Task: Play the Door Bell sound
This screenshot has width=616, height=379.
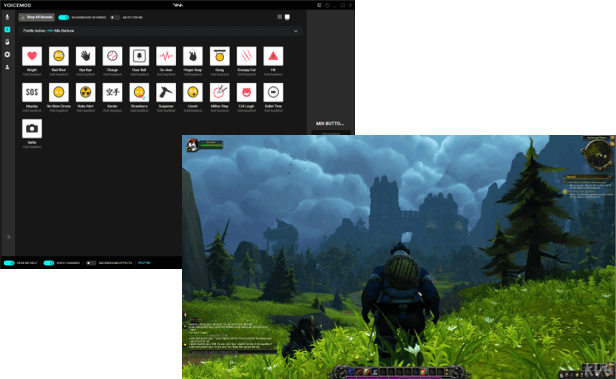Action: point(139,56)
